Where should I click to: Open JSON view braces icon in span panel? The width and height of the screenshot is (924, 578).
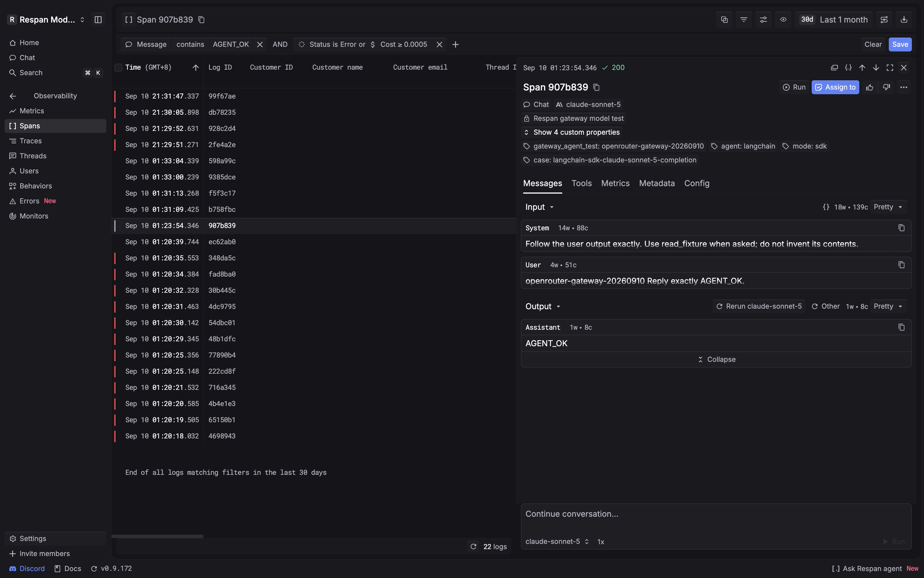point(848,68)
